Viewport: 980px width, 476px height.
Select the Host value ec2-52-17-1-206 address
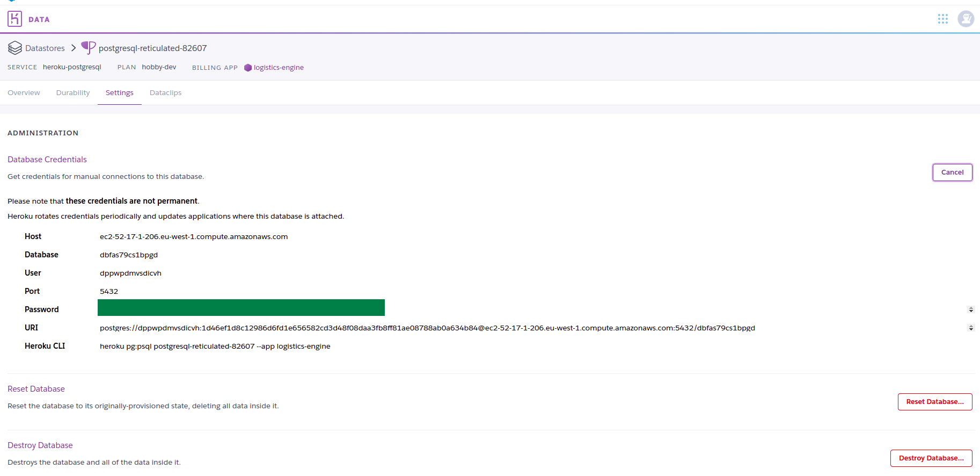pos(194,237)
